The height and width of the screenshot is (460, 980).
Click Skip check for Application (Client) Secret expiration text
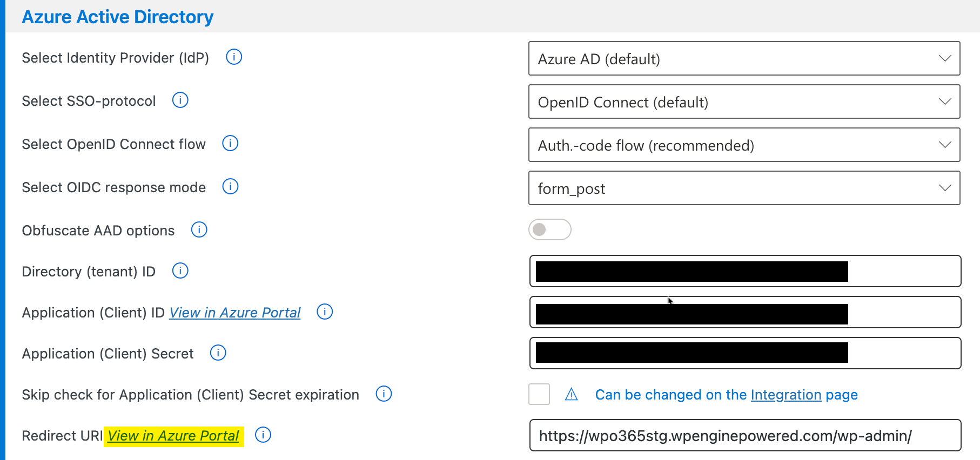[x=191, y=395]
